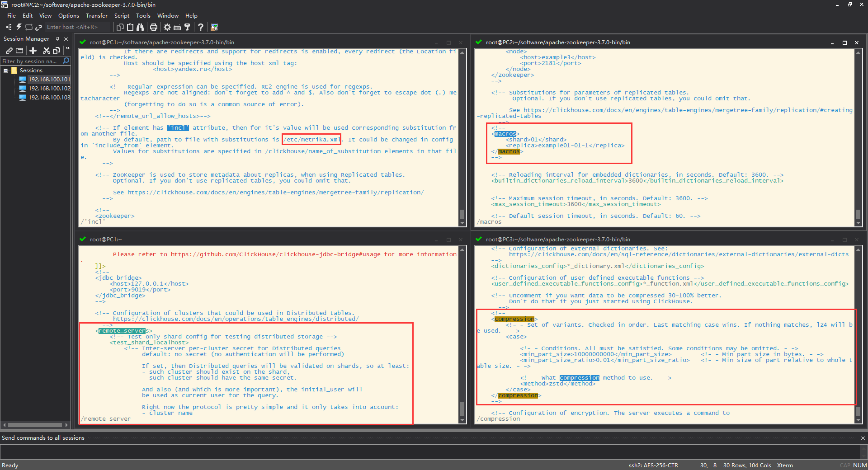Click the Filter by session name field
The image size is (868, 470).
pyautogui.click(x=32, y=61)
